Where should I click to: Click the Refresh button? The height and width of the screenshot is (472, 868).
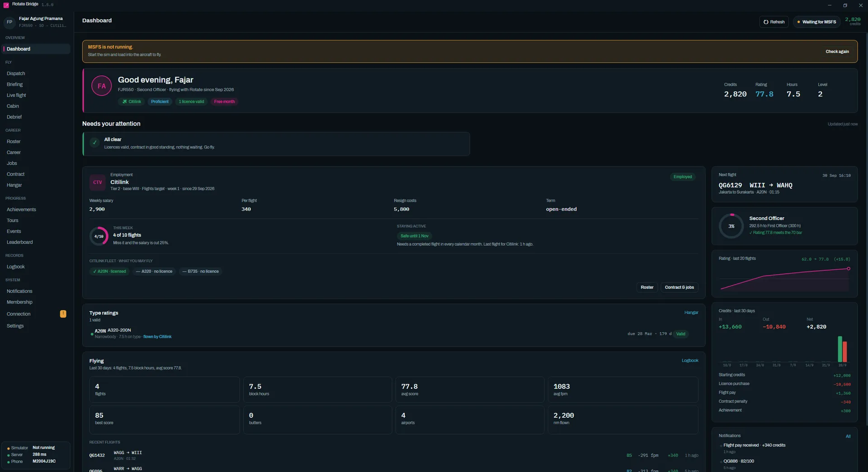coord(774,22)
